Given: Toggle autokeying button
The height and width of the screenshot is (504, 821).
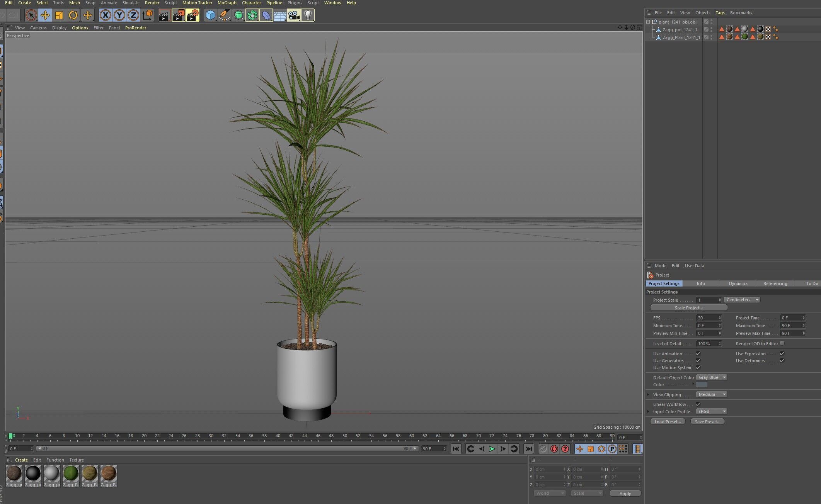Looking at the screenshot, I should coord(554,449).
